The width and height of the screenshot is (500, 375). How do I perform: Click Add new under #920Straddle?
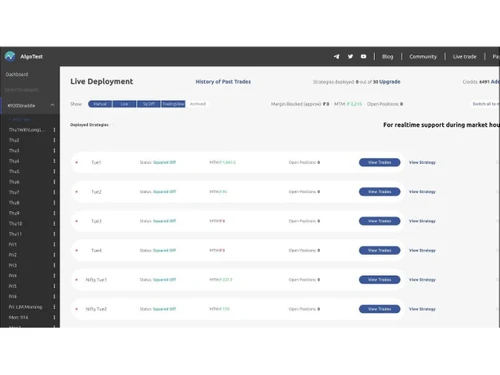[20, 119]
